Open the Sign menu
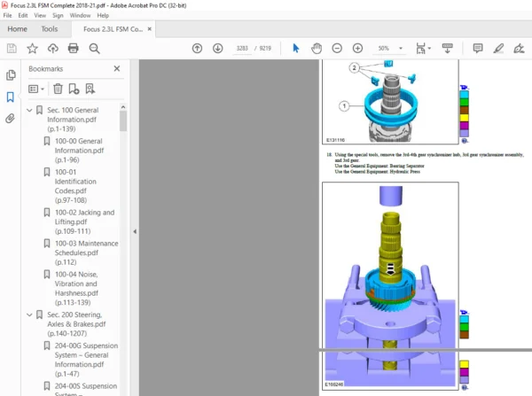Image resolution: width=532 pixels, height=396 pixels. click(58, 15)
